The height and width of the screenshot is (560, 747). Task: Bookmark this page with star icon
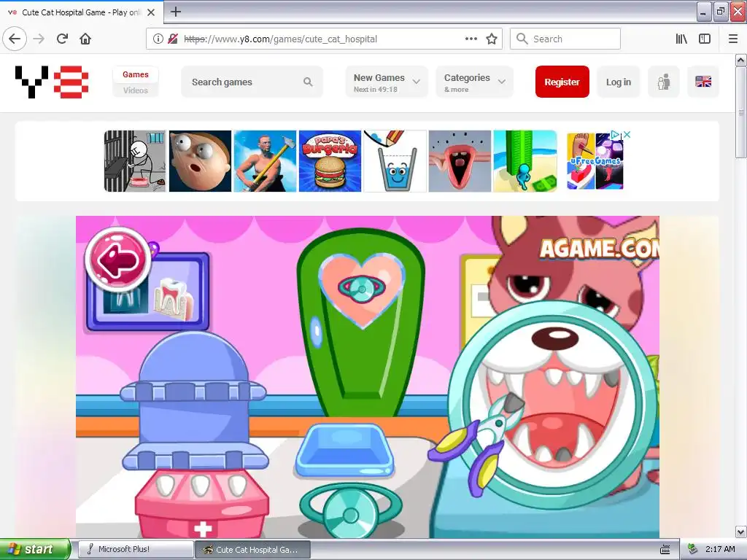tap(492, 39)
